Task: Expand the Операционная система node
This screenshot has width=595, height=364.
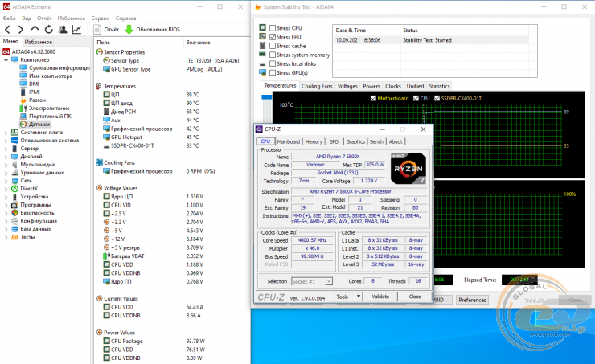Action: (6, 141)
